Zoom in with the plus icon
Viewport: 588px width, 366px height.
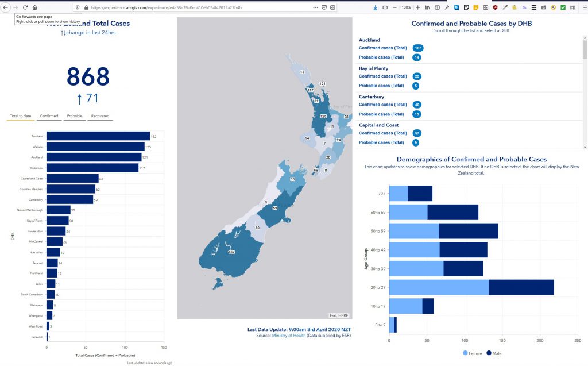(417, 7)
